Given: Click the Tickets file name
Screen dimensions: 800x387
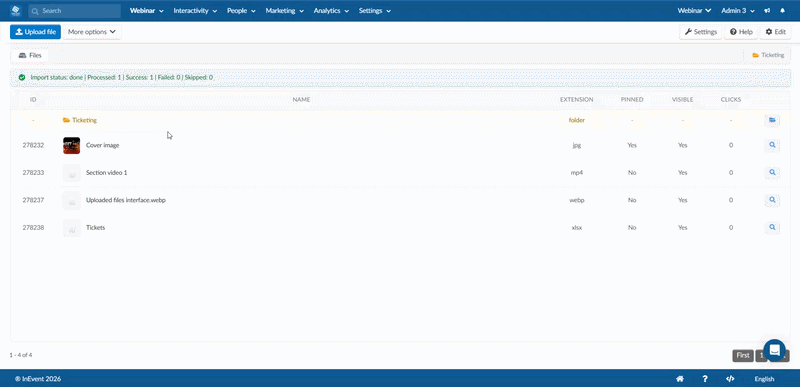Looking at the screenshot, I should coord(95,228).
